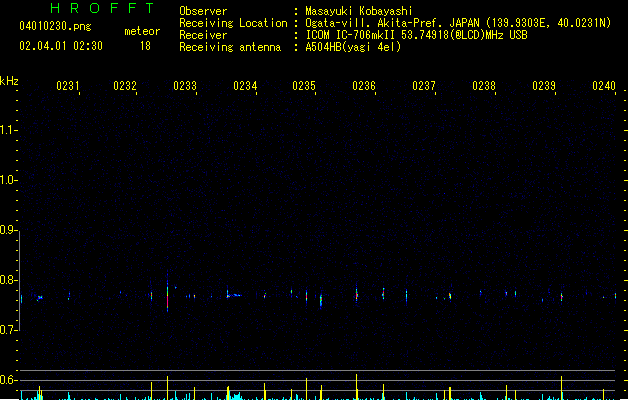Click the 0238 time marker

coord(484,85)
